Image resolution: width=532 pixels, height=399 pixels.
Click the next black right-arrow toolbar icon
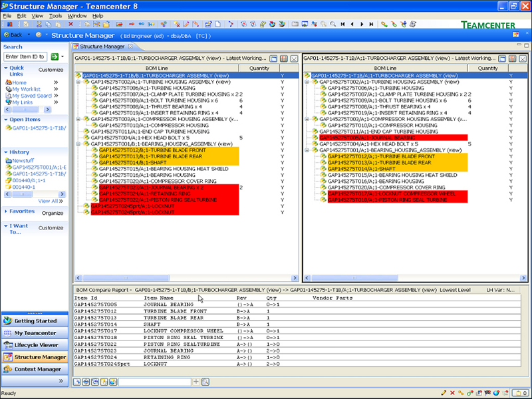[362, 24]
